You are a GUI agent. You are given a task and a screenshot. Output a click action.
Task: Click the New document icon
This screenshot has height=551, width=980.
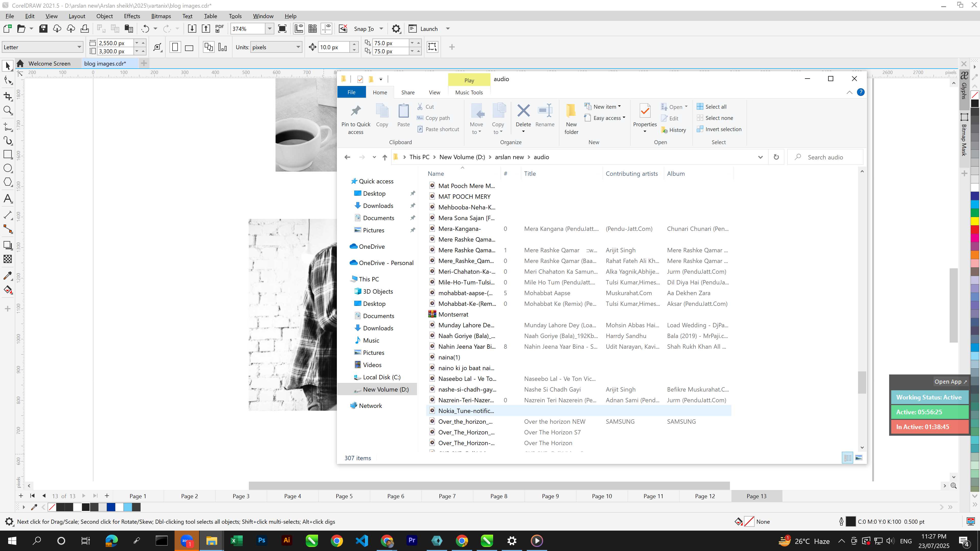7,29
